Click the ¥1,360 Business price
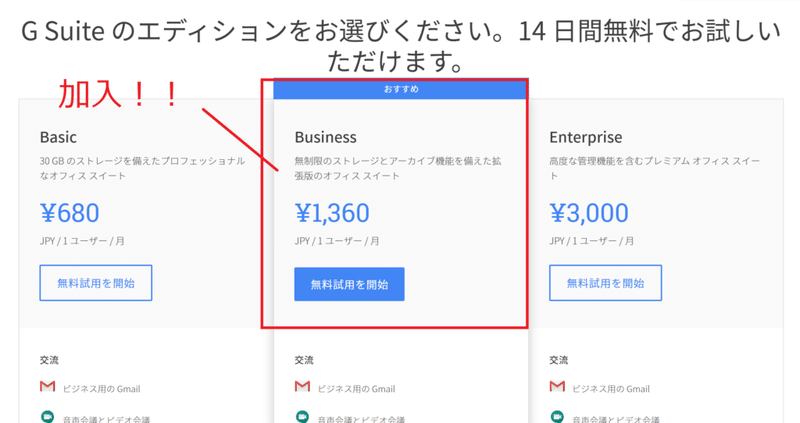Image resolution: width=800 pixels, height=423 pixels. click(x=332, y=213)
